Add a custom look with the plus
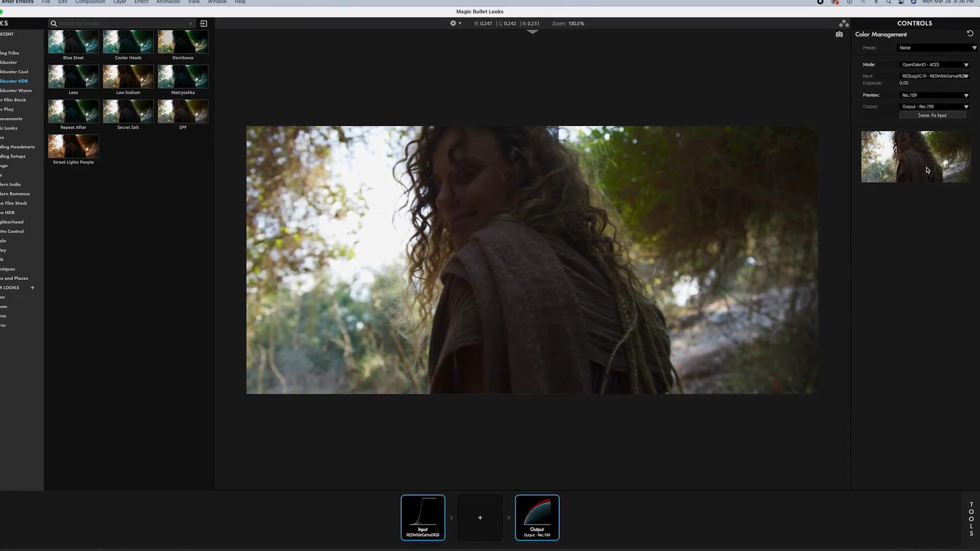The image size is (980, 551). (32, 287)
